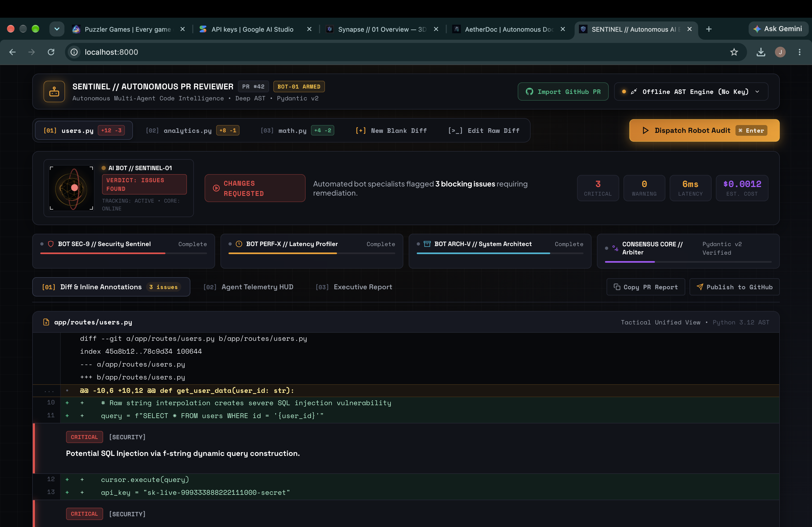Click the Latency Profiler clock icon
This screenshot has width=812, height=527.
pyautogui.click(x=239, y=244)
